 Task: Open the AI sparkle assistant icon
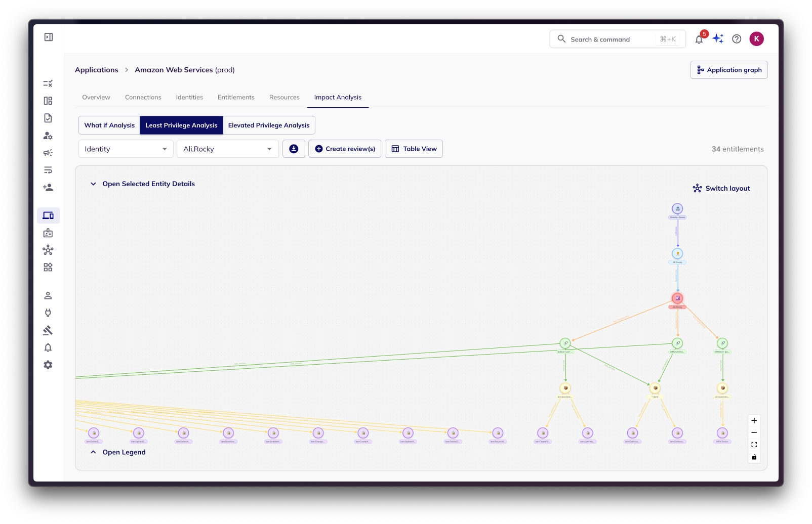click(718, 39)
